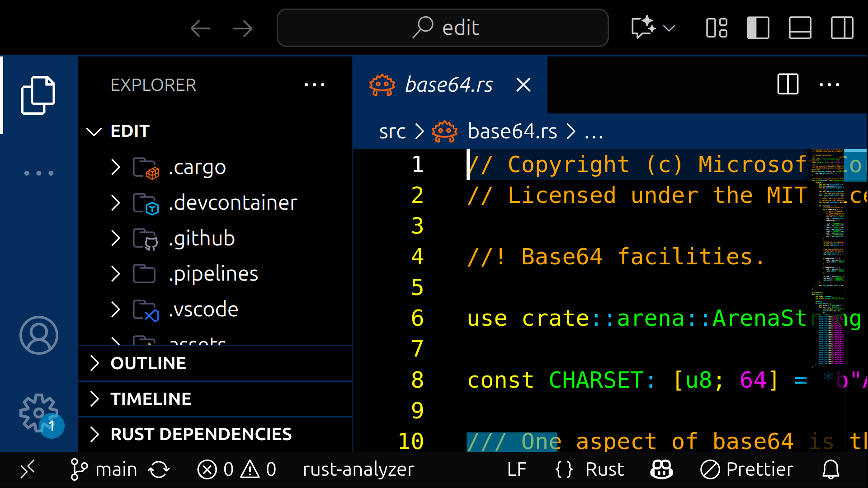Viewport: 868px width, 488px height.
Task: Open editor More Actions menu
Action: [830, 84]
